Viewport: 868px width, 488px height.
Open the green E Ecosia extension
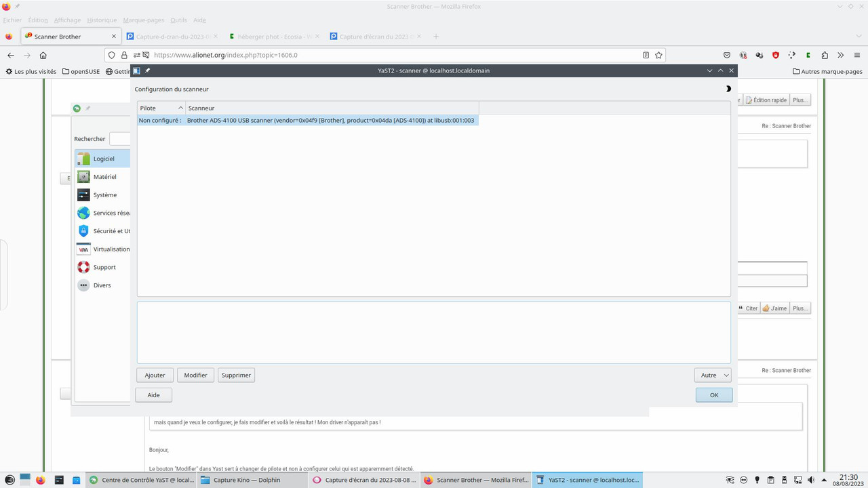[808, 55]
